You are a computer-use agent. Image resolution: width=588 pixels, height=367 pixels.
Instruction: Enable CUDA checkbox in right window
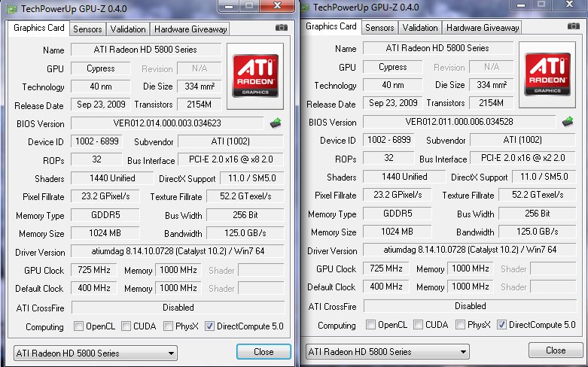point(418,325)
